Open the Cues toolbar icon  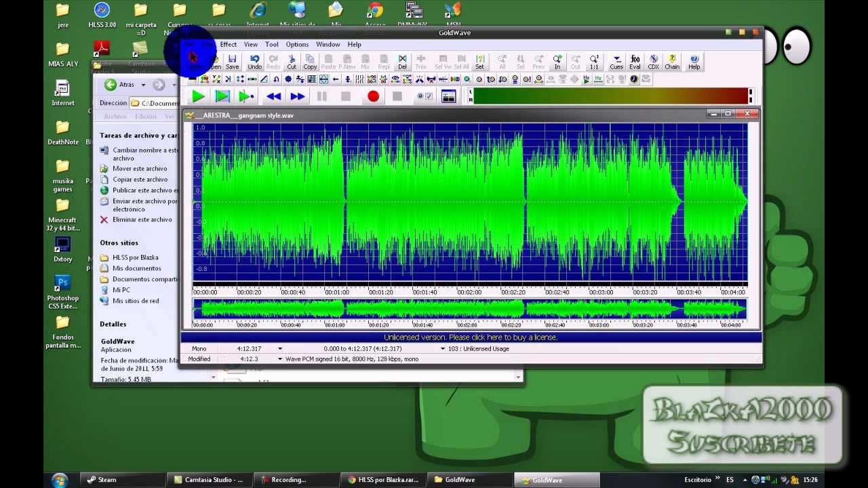pos(616,62)
